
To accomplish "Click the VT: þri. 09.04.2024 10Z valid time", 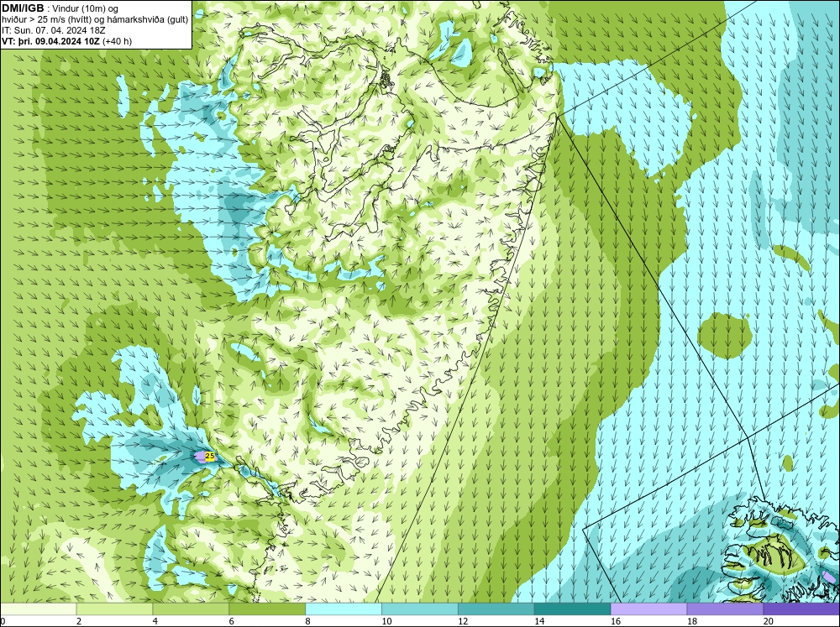I will point(51,41).
